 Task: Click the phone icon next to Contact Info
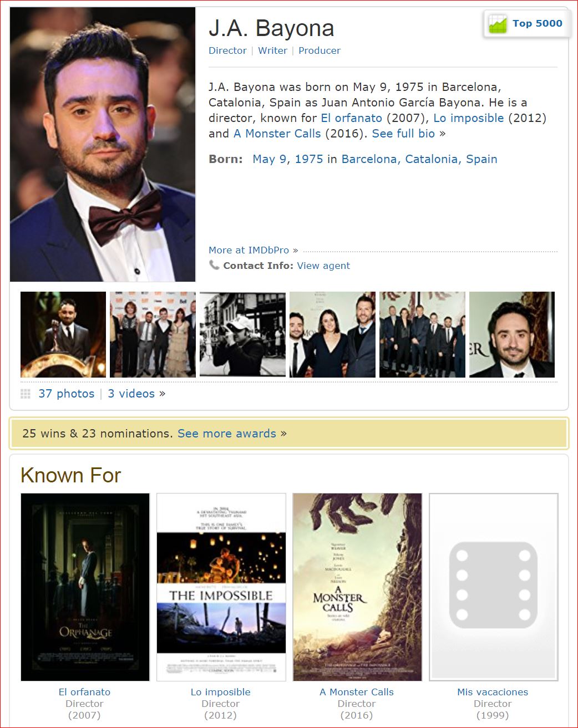[214, 265]
